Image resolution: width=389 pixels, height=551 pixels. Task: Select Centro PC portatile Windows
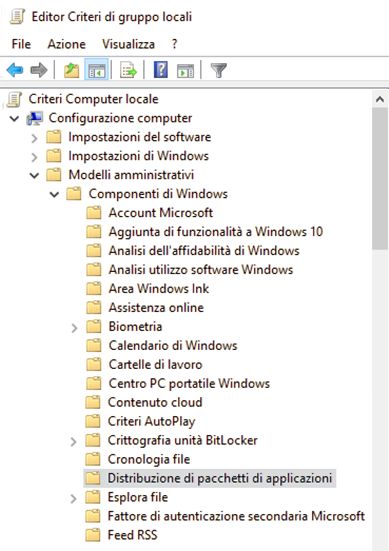coord(189,384)
